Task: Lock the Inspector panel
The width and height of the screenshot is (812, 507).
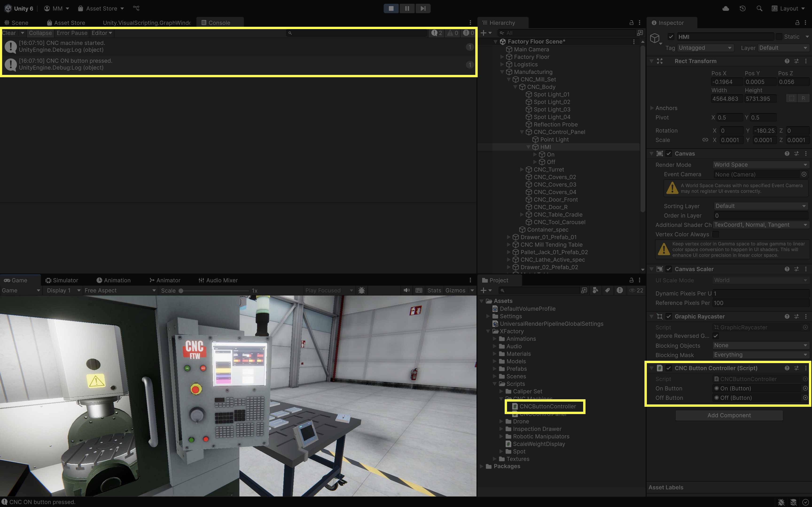Action: tap(797, 23)
